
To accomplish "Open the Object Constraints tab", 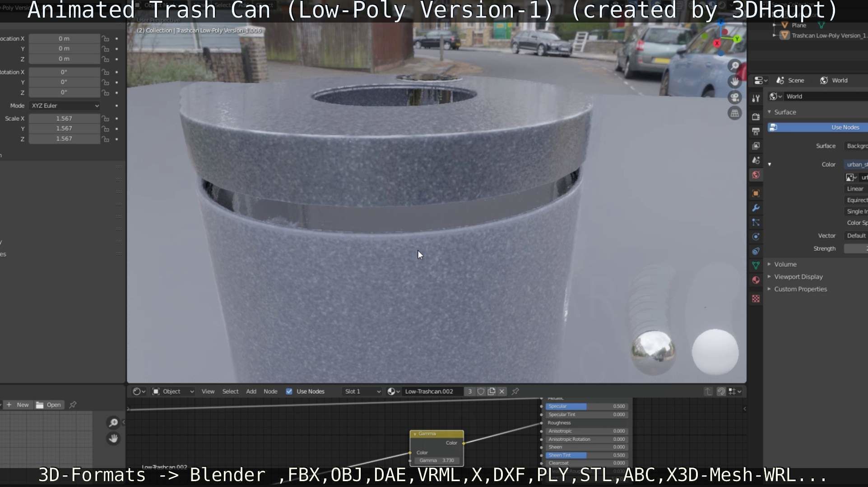I will coord(756,251).
